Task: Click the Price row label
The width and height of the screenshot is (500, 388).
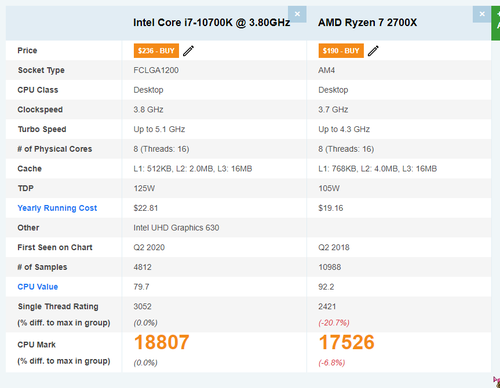Action: tap(27, 51)
